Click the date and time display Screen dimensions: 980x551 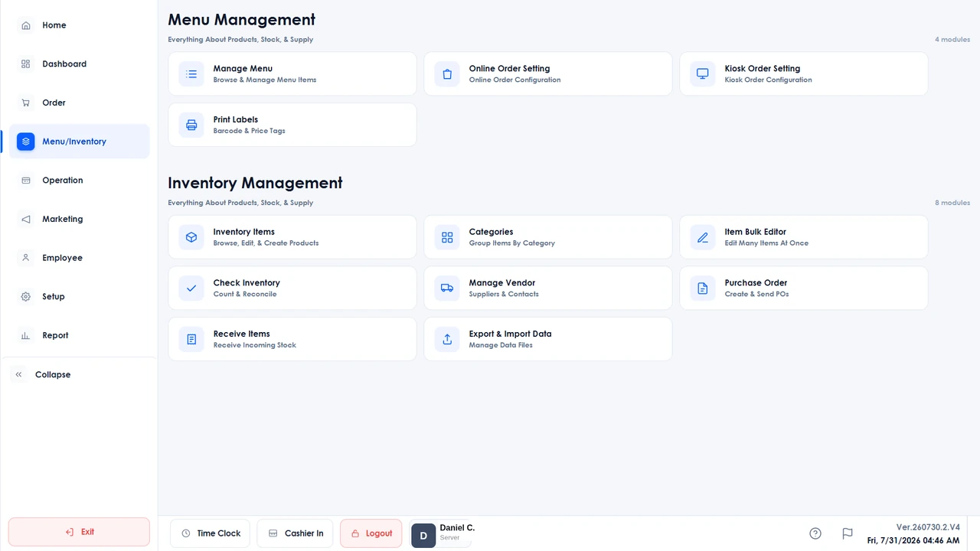click(913, 541)
